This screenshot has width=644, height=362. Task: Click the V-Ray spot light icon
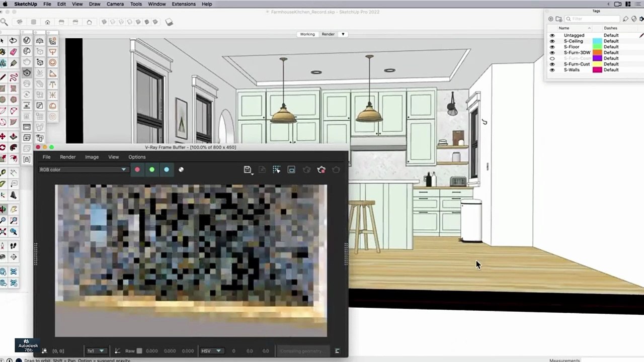[53, 73]
